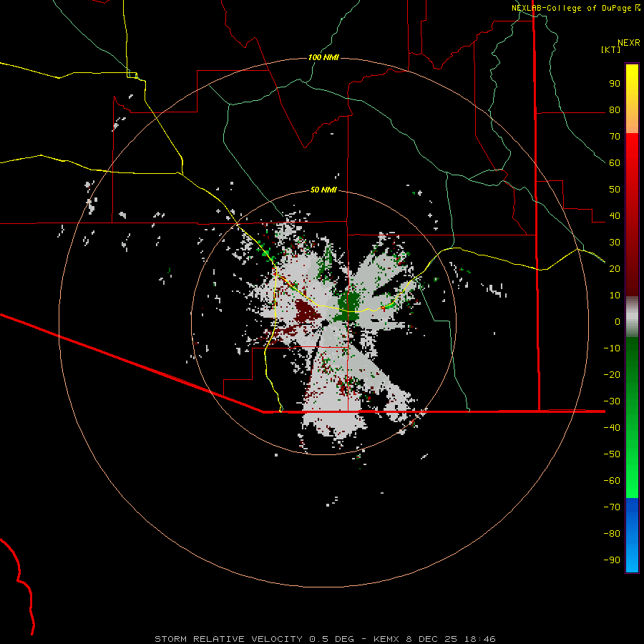Image resolution: width=644 pixels, height=644 pixels.
Task: Click the NEXR label above the color scale
Action: [628, 43]
